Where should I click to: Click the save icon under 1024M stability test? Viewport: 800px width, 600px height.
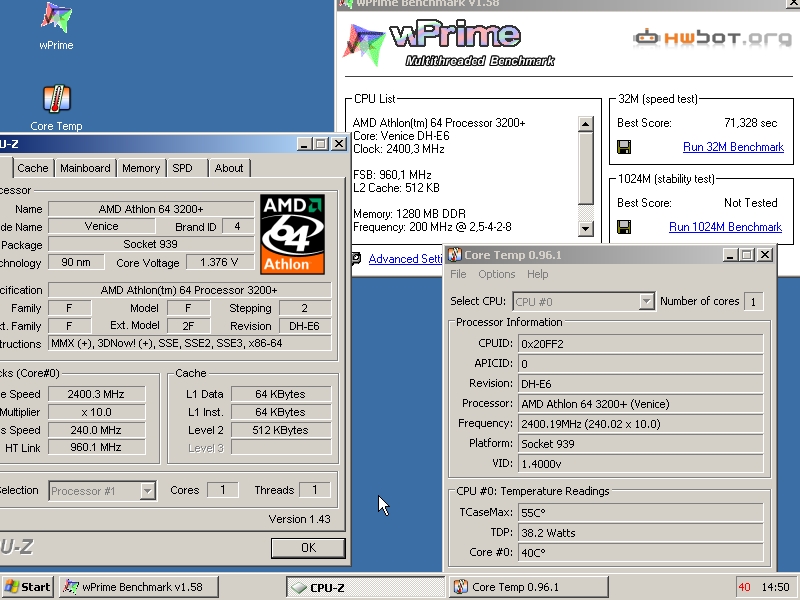(624, 227)
